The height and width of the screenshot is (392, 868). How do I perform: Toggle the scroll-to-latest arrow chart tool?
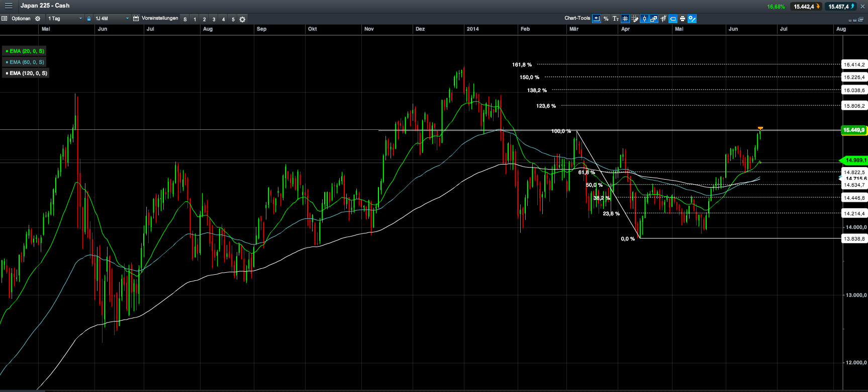(x=597, y=19)
